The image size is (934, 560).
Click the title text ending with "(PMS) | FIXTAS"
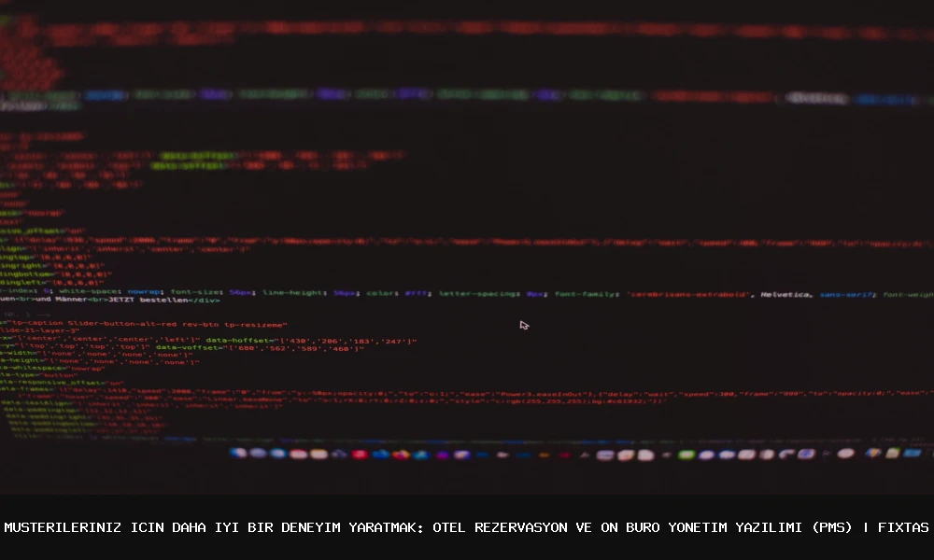tap(466, 527)
